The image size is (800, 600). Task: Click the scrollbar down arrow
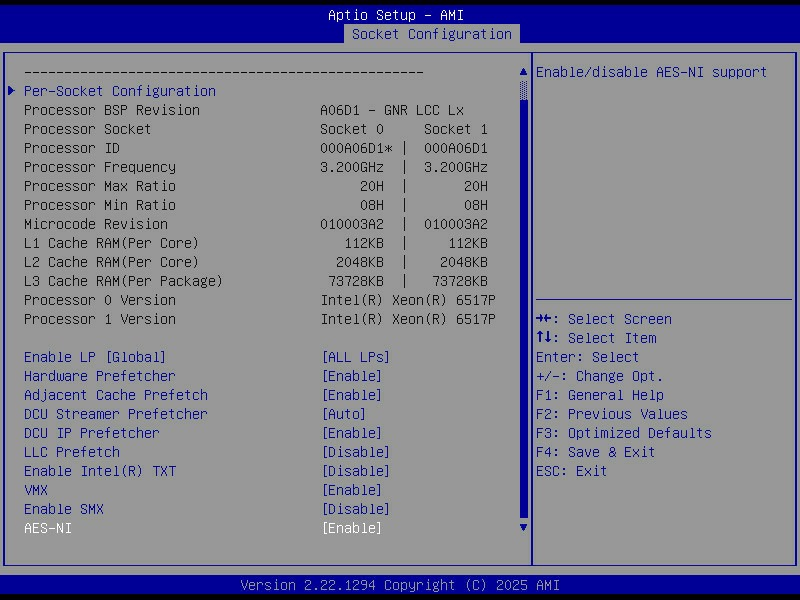(523, 527)
